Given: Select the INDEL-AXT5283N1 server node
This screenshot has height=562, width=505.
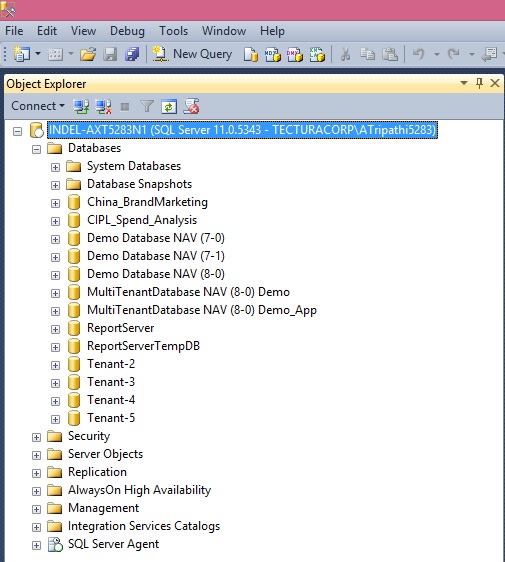Looking at the screenshot, I should [x=242, y=130].
